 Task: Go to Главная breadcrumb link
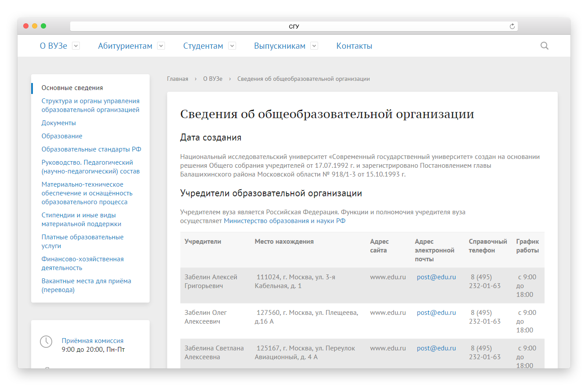coord(177,79)
